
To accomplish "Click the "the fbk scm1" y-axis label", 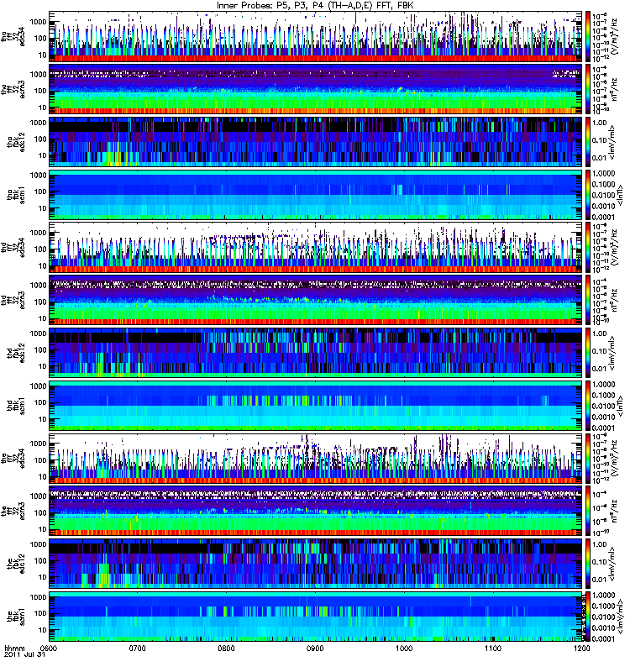I will 16,617.
